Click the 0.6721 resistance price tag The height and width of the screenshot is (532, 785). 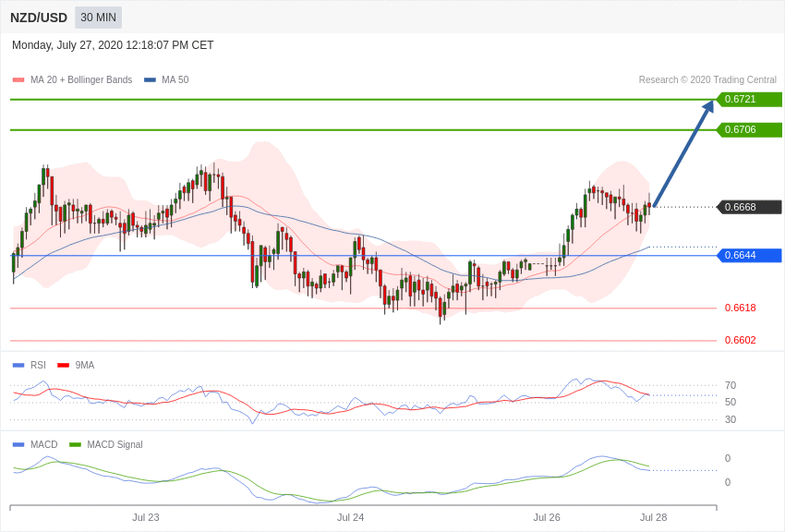(x=749, y=99)
